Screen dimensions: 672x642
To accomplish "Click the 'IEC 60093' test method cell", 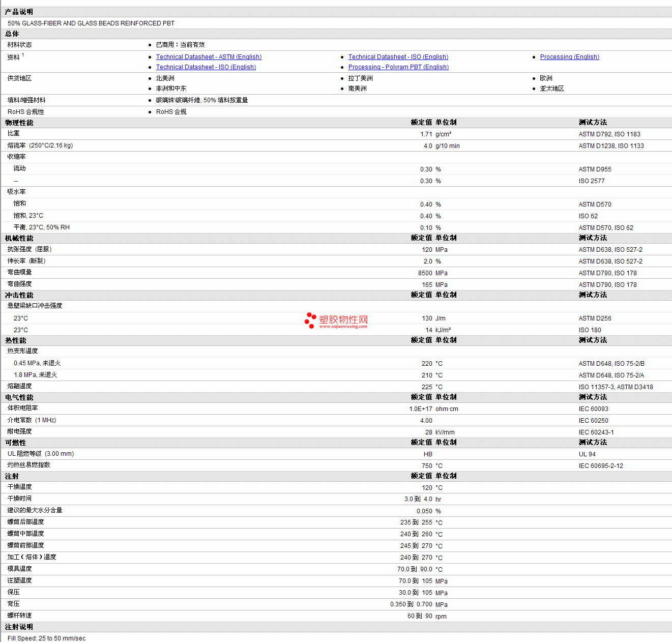I will (x=594, y=409).
